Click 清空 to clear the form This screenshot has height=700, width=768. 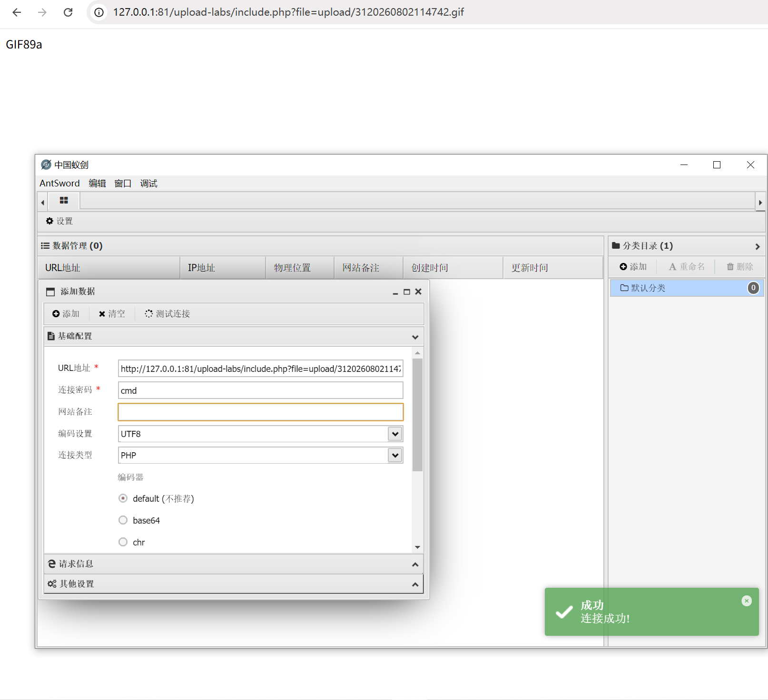click(112, 314)
